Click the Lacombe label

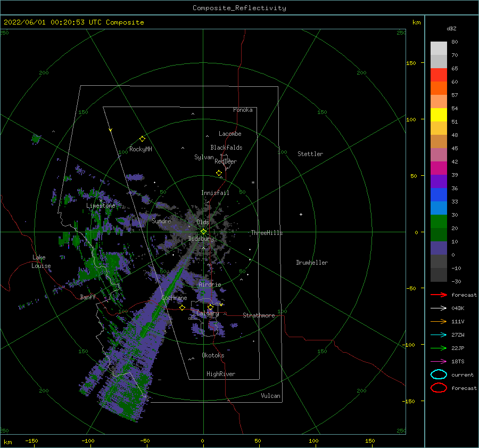(x=230, y=134)
